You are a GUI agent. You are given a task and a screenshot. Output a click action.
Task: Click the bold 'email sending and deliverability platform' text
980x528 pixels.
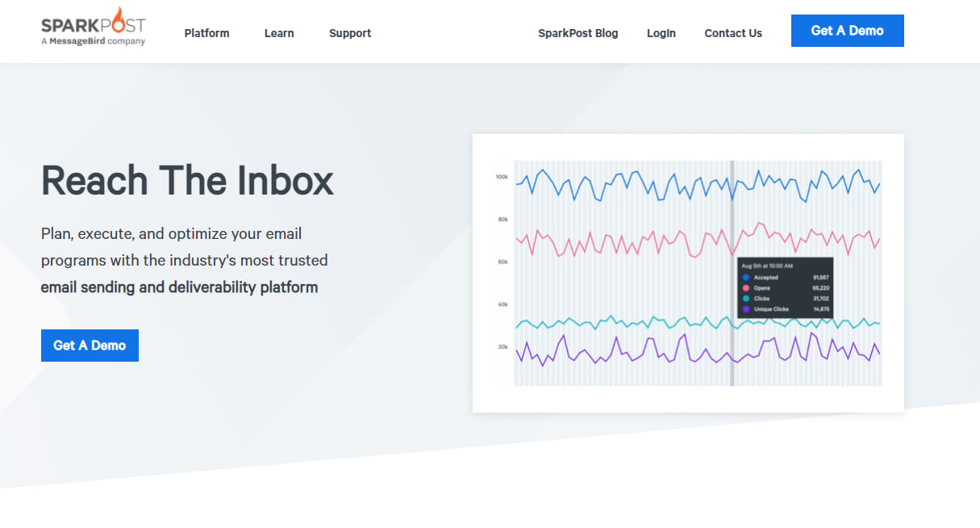(179, 287)
